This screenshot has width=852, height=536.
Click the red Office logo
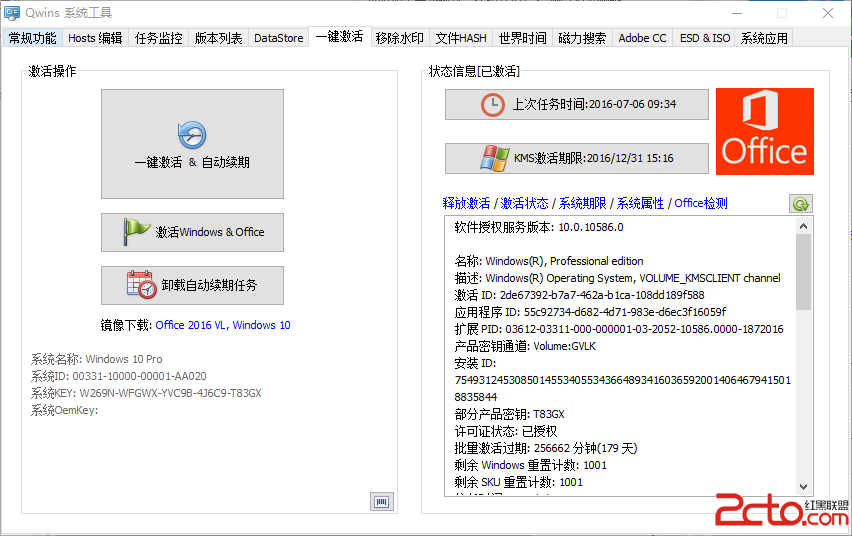tap(764, 131)
